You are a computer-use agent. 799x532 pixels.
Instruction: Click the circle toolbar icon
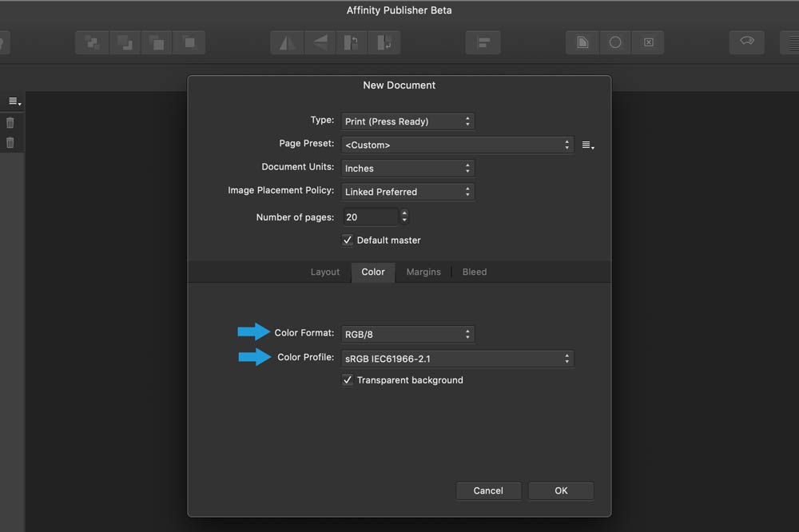pos(615,43)
